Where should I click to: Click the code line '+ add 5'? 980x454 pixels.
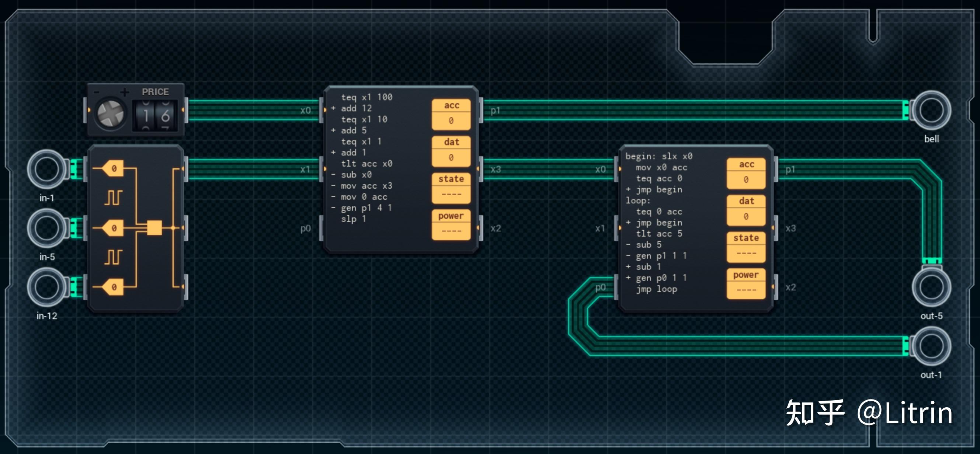coord(349,130)
